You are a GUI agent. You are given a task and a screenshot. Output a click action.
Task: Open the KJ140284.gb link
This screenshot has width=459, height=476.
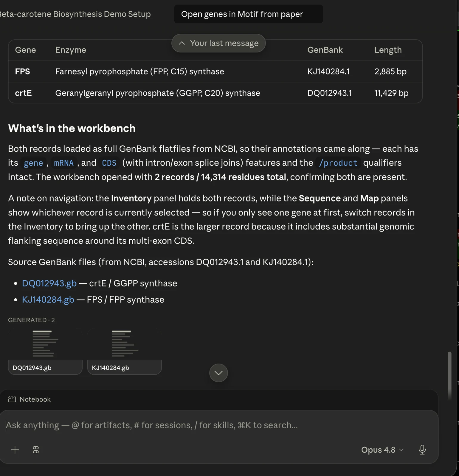[x=48, y=300]
